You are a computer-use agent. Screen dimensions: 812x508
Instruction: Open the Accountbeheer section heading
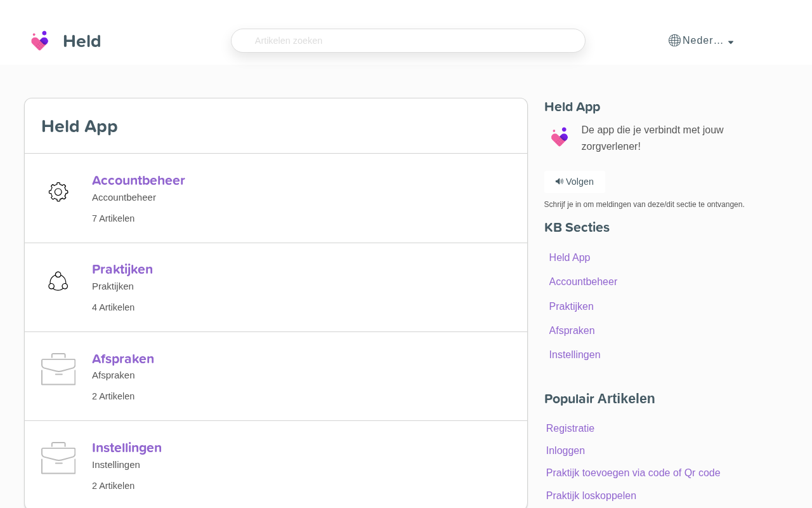tap(138, 180)
